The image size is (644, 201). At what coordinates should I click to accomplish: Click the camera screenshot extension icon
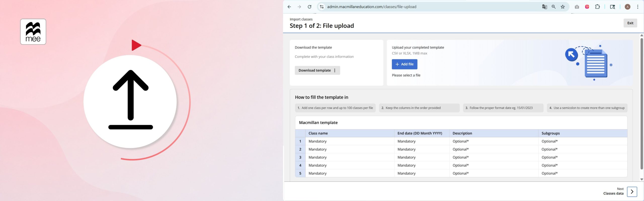pyautogui.click(x=577, y=7)
